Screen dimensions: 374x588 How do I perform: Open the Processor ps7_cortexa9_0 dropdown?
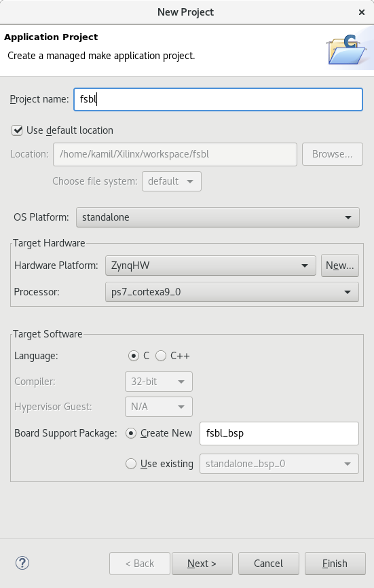point(232,292)
